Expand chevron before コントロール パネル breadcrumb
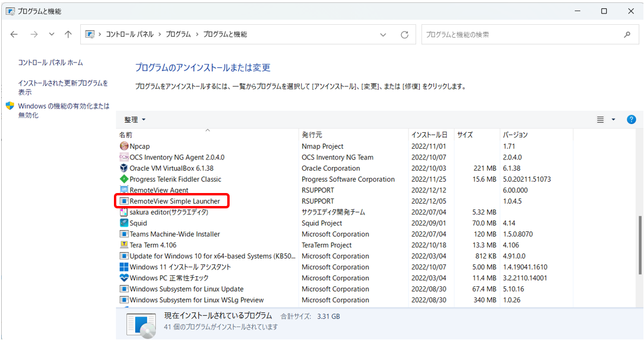 pos(100,34)
